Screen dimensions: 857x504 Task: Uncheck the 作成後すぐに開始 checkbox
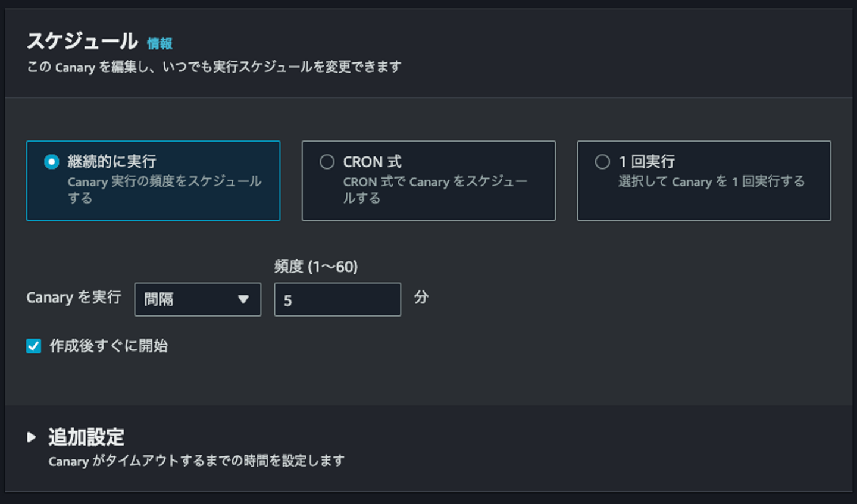pyautogui.click(x=34, y=346)
